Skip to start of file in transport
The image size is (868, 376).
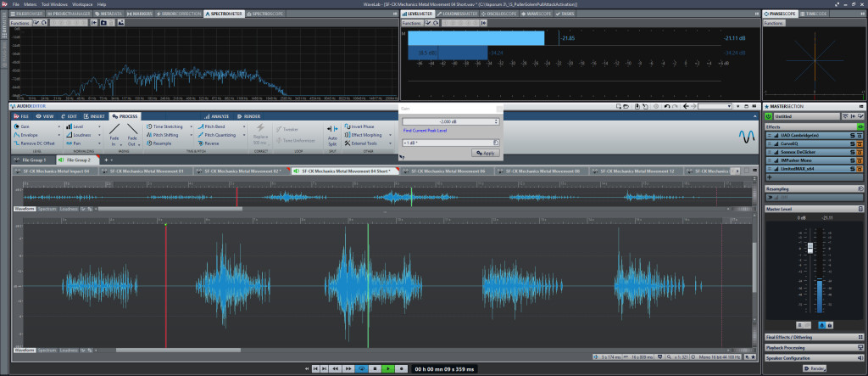tap(315, 368)
